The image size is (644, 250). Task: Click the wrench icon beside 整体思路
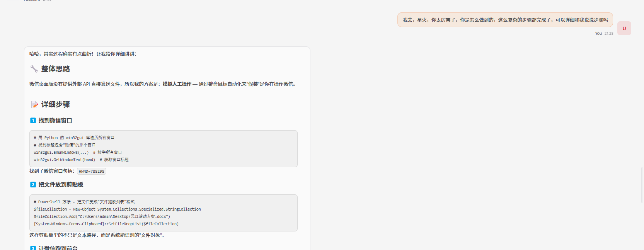click(x=34, y=69)
